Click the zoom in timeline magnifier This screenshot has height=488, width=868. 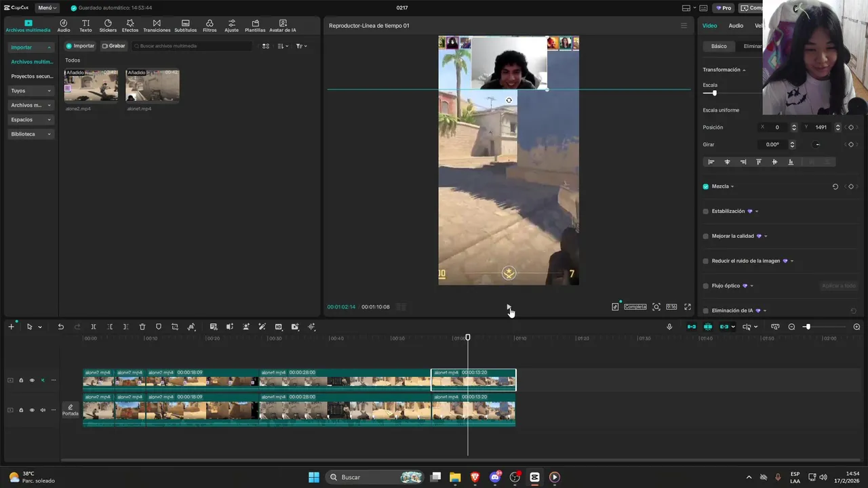pos(856,327)
